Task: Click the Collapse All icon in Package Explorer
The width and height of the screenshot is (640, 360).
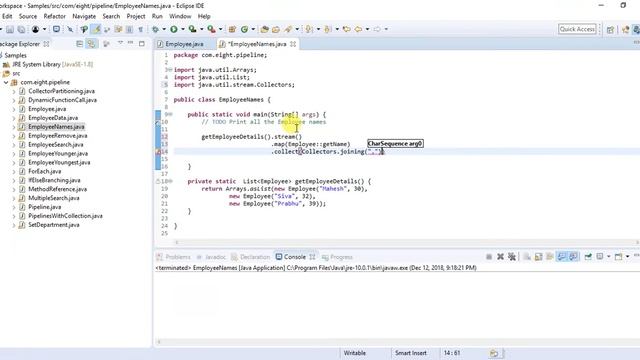Action: click(80, 44)
